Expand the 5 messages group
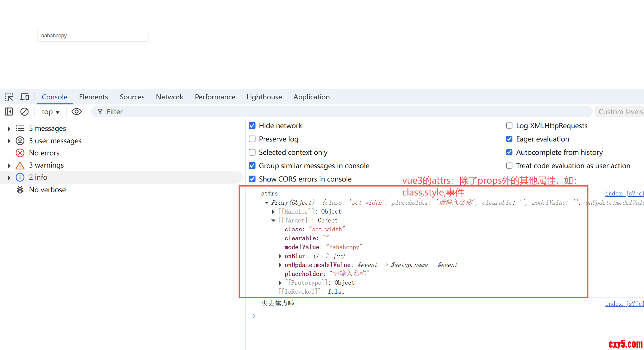This screenshot has width=644, height=350. (x=9, y=129)
